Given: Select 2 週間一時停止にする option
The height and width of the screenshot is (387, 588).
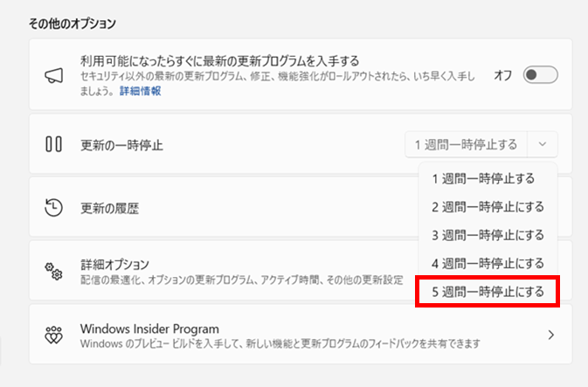Looking at the screenshot, I should point(487,206).
